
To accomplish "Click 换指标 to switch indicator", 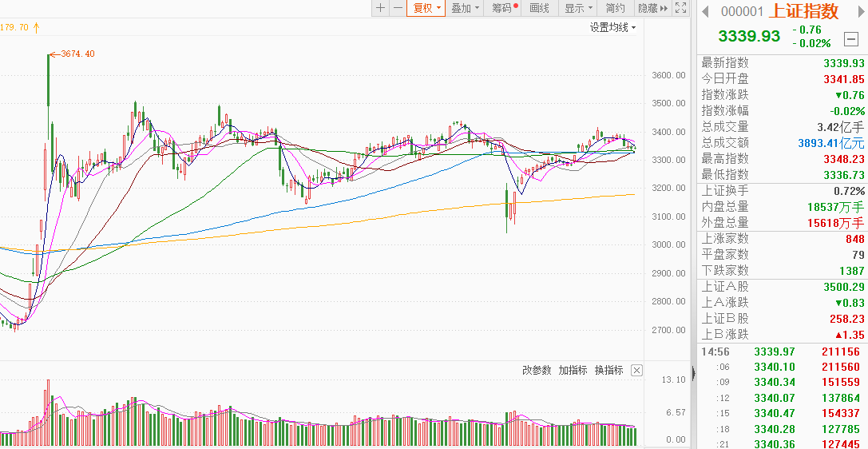I will [x=608, y=370].
